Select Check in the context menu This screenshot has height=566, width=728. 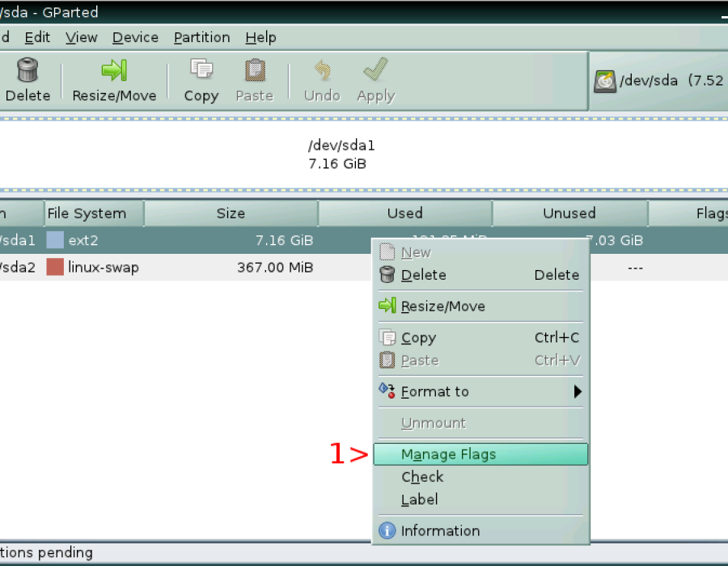pyautogui.click(x=480, y=477)
